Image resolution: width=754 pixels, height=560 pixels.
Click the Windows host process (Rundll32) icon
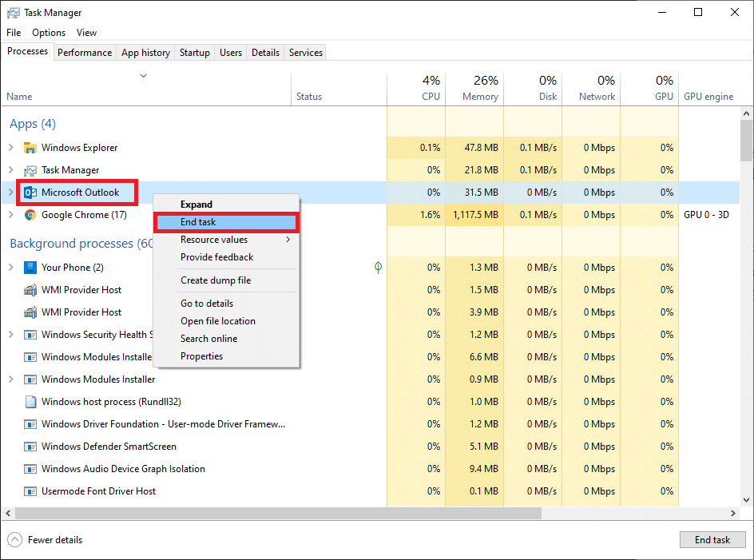coord(30,402)
